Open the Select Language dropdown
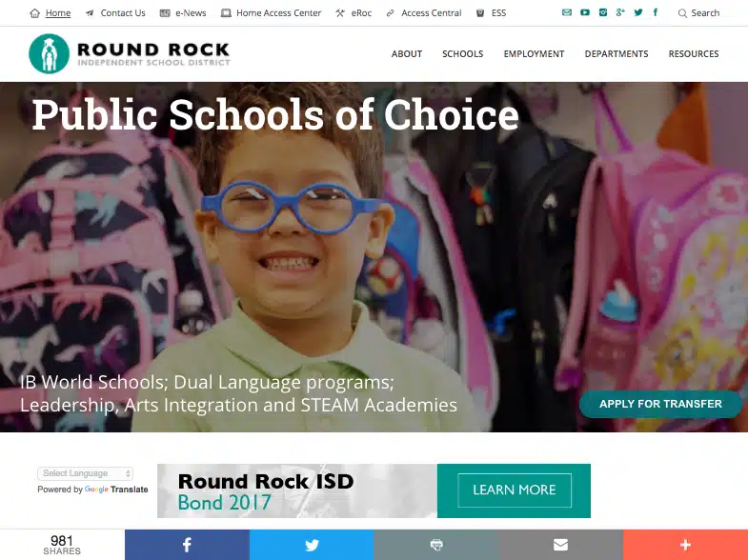This screenshot has width=748, height=560. [85, 473]
